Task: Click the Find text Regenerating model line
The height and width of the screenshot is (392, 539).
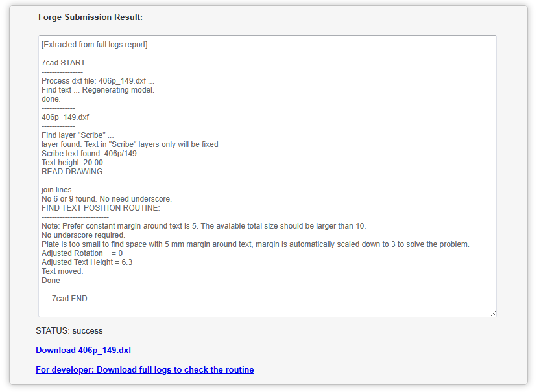Action: tap(97, 90)
